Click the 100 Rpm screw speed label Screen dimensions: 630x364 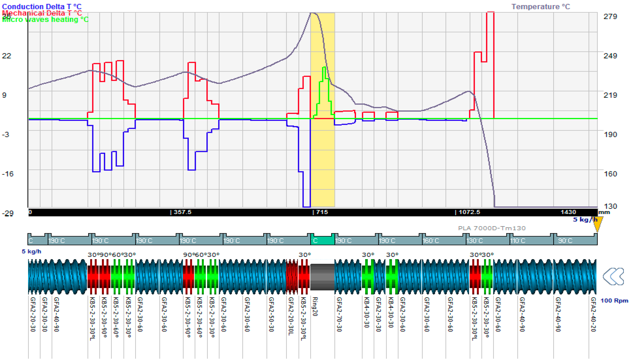(x=614, y=300)
